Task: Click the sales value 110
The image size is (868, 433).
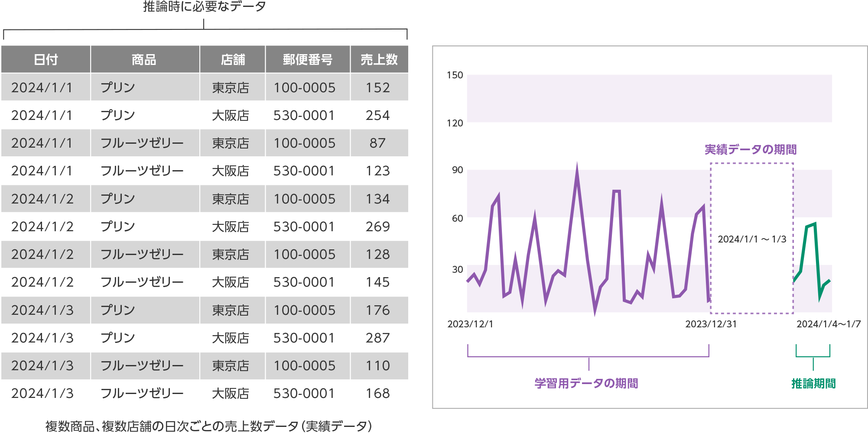Action: [x=378, y=365]
